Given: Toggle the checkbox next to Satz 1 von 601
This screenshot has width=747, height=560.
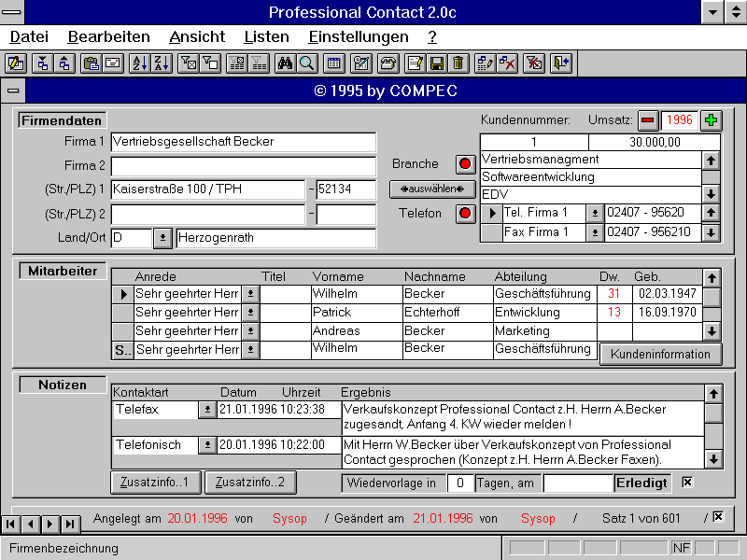Looking at the screenshot, I should (x=718, y=516).
